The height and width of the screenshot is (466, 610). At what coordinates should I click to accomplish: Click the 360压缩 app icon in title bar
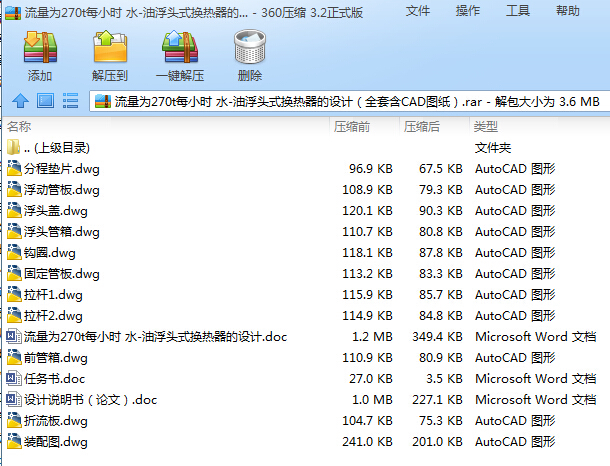point(13,13)
